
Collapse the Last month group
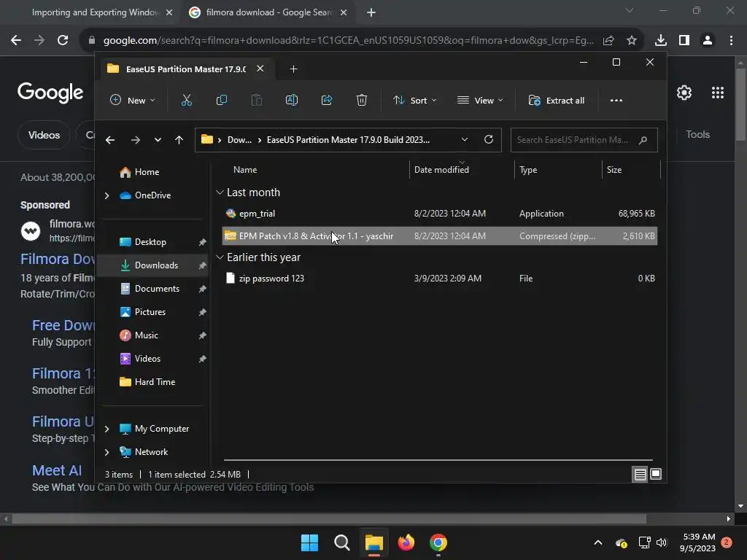pyautogui.click(x=220, y=192)
